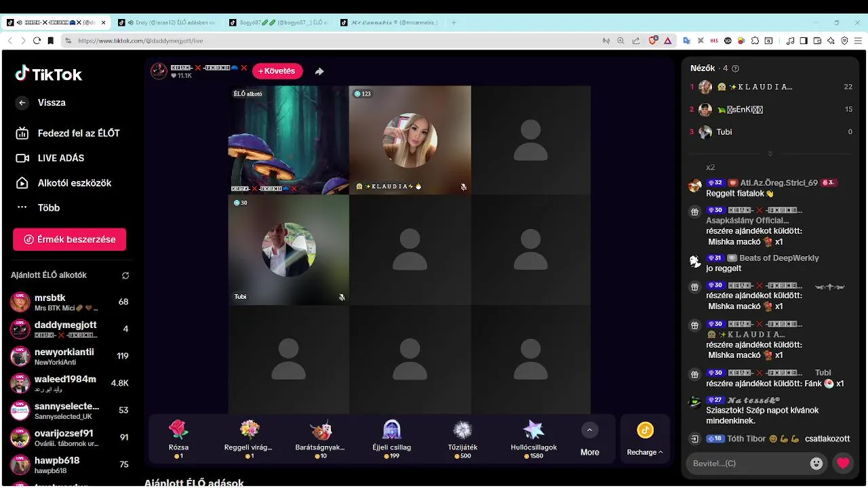
Task: Expand the Több menu
Action: pyautogui.click(x=38, y=208)
